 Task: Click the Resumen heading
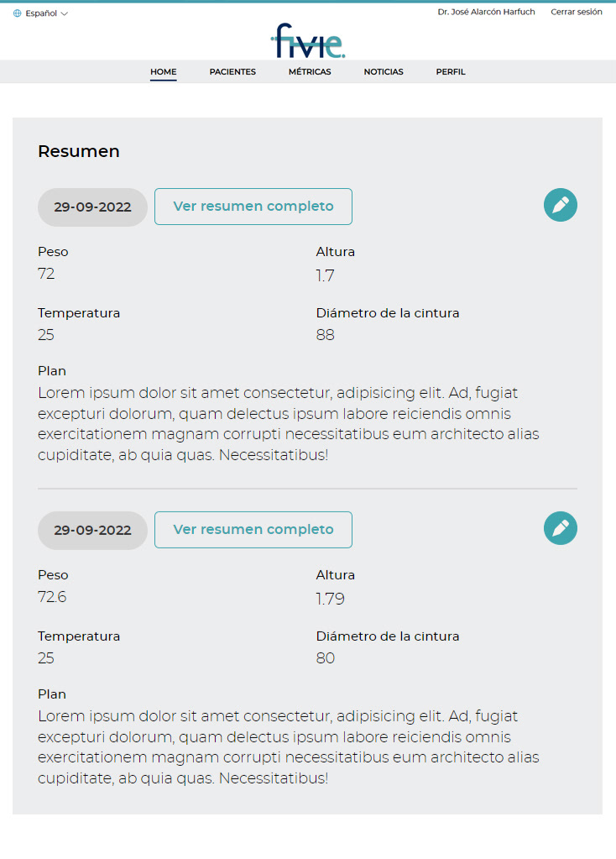point(79,151)
